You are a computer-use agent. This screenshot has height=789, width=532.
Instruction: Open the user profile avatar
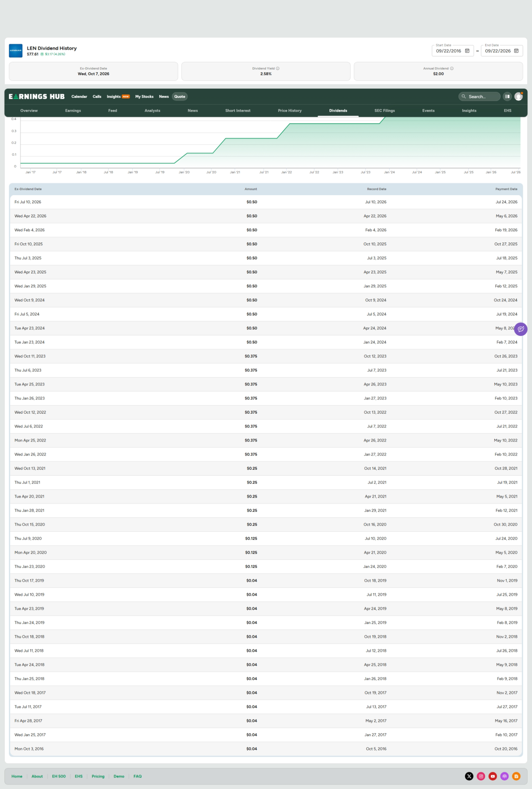pyautogui.click(x=518, y=97)
